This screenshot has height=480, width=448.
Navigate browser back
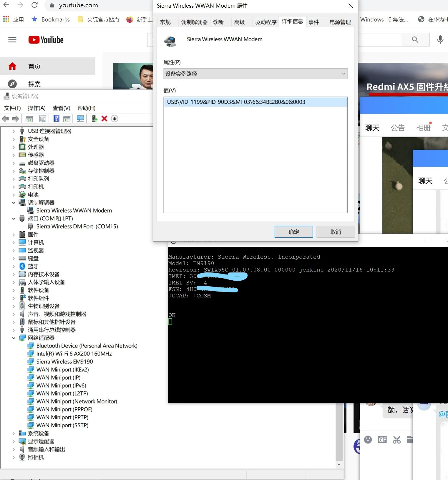click(x=6, y=5)
